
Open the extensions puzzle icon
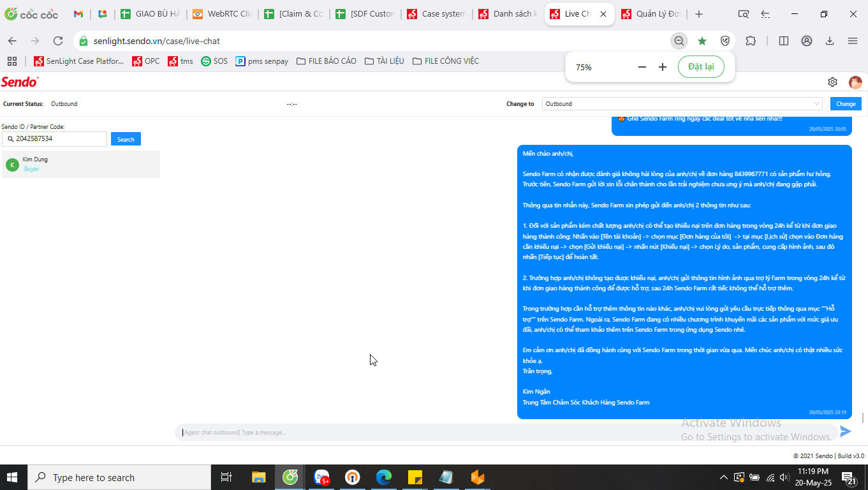[x=751, y=41]
